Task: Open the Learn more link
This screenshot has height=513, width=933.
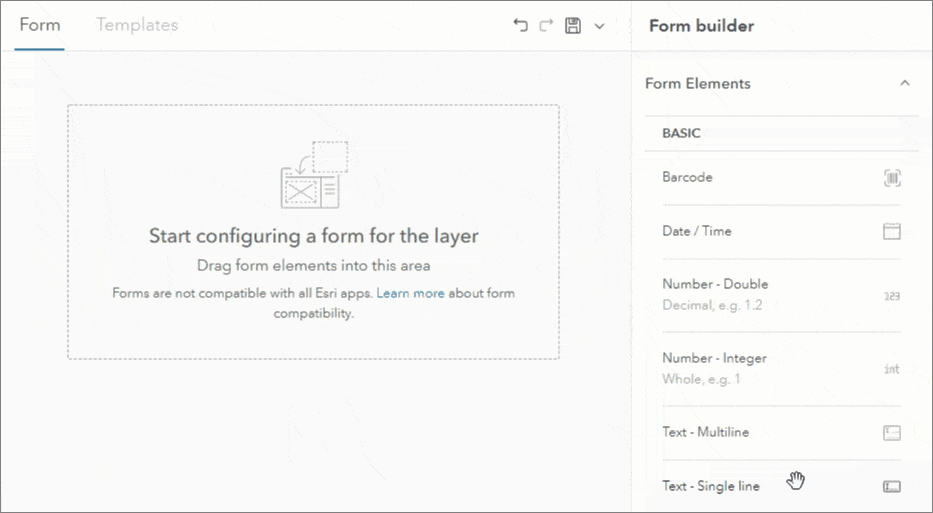Action: coord(411,293)
